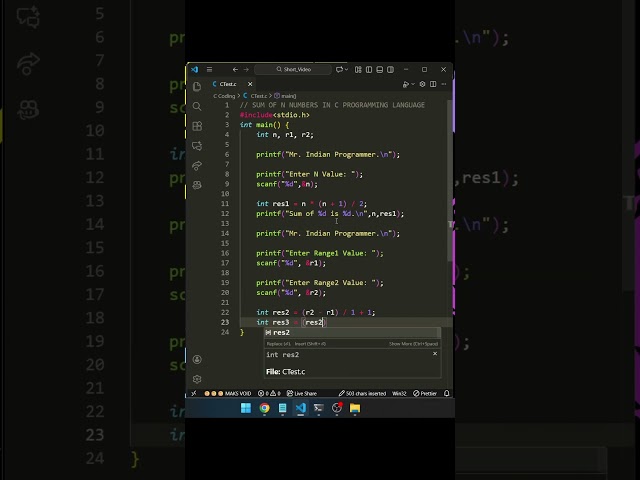Screen dimensions: 640x480
Task: Open the Accounts icon in activity bar
Action: (x=197, y=360)
